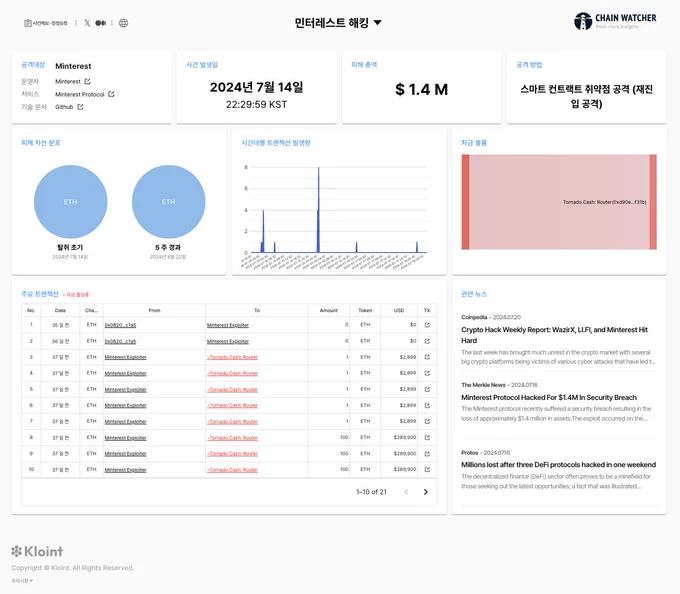Click the 2024년 7월 14일 incident date
The width and height of the screenshot is (680, 594).
tap(256, 87)
